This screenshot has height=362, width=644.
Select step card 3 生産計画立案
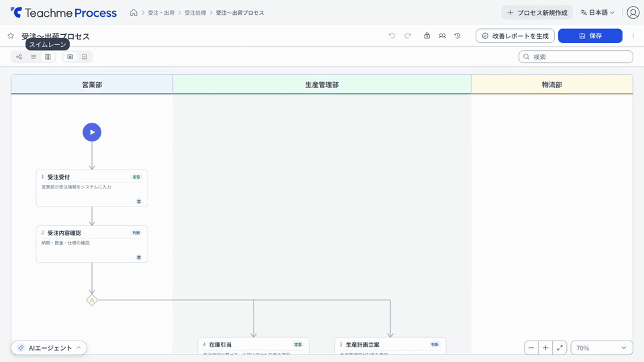[390, 346]
